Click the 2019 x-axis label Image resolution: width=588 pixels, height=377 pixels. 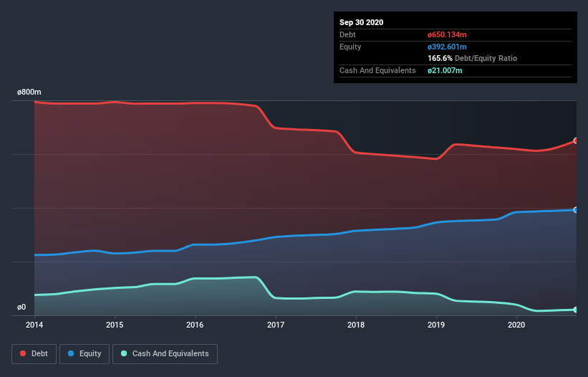click(x=436, y=325)
